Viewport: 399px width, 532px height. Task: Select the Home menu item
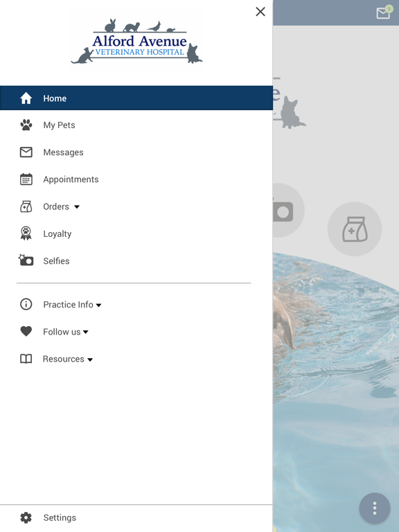pyautogui.click(x=136, y=98)
